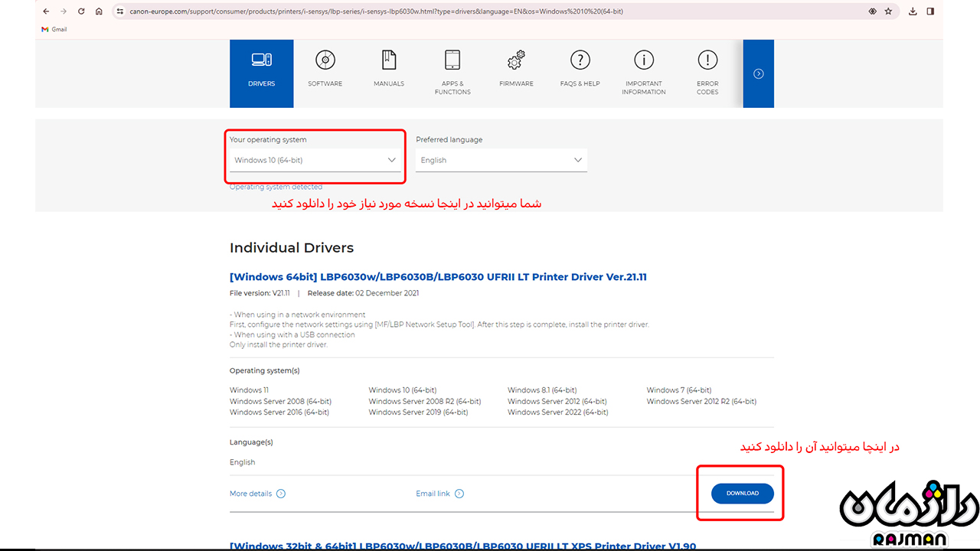Expand chevron of Windows 10 selector
The image size is (980, 551).
tap(392, 160)
